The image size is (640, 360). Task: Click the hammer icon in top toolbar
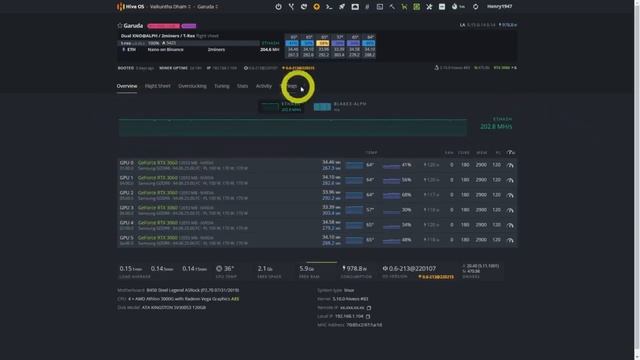(392, 7)
